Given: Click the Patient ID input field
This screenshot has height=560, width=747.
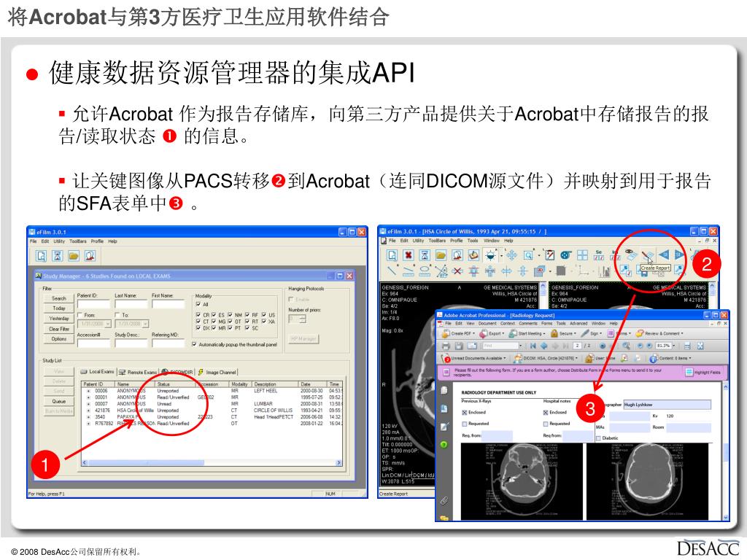Looking at the screenshot, I should 93,304.
